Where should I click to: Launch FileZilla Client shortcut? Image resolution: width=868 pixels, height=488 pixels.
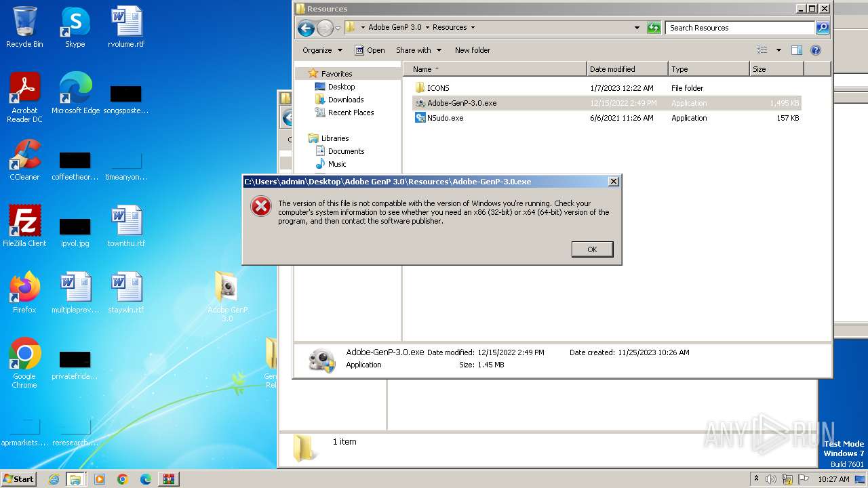[x=24, y=226]
